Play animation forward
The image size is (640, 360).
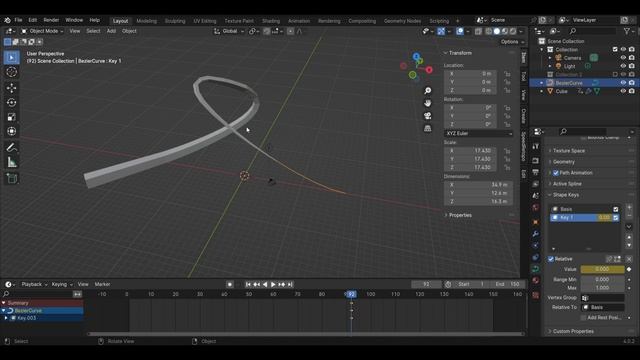click(x=273, y=284)
